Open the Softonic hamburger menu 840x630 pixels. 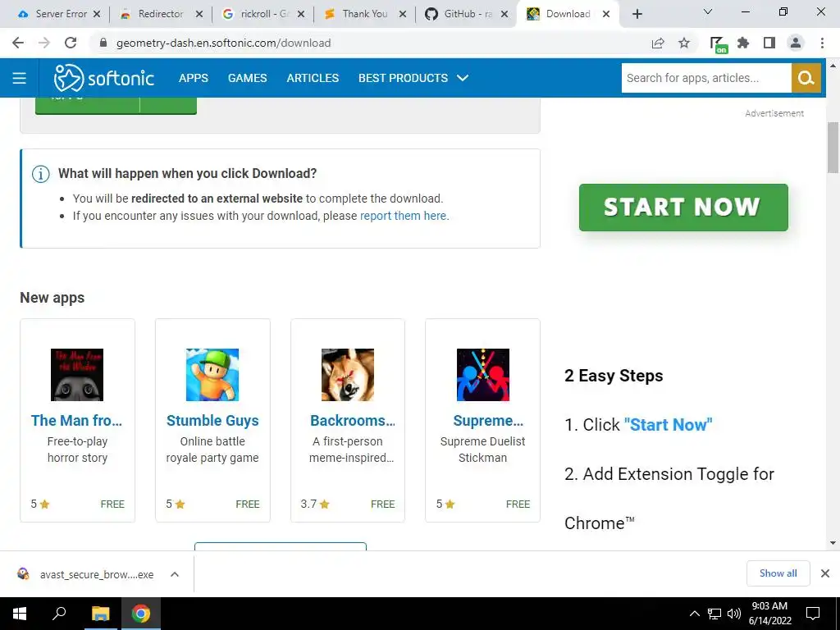point(20,78)
